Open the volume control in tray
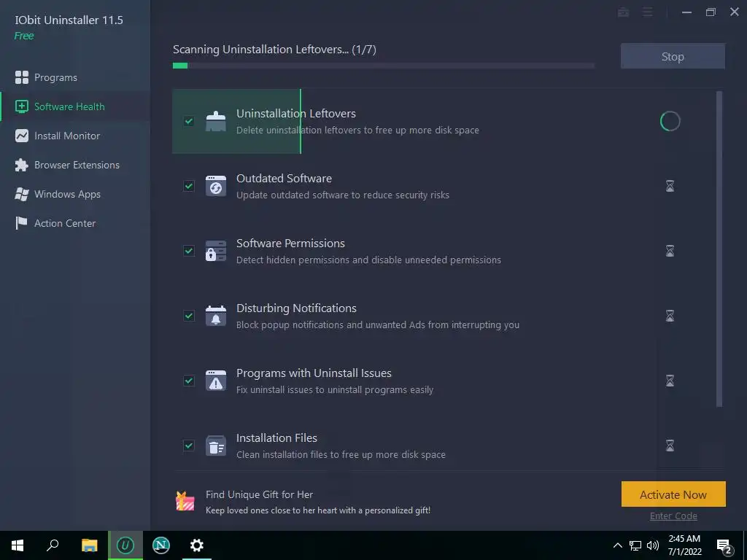Viewport: 747px width, 560px height. pyautogui.click(x=653, y=545)
